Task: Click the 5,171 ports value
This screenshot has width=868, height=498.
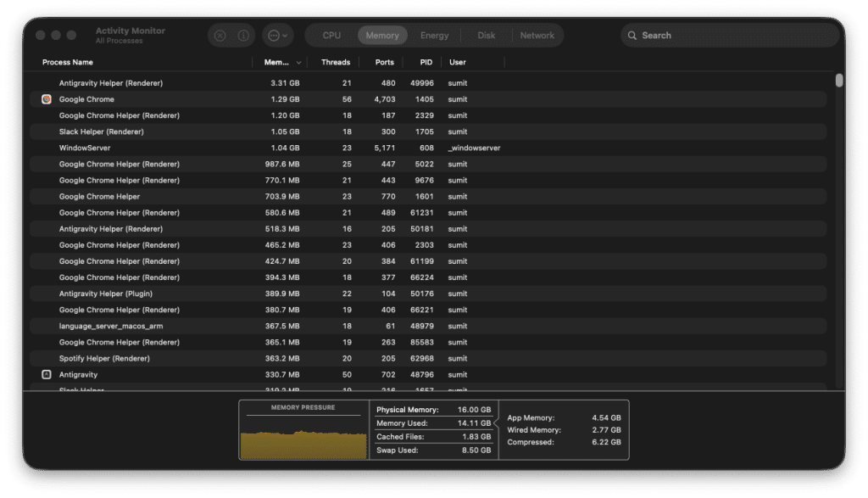Action: (x=385, y=148)
